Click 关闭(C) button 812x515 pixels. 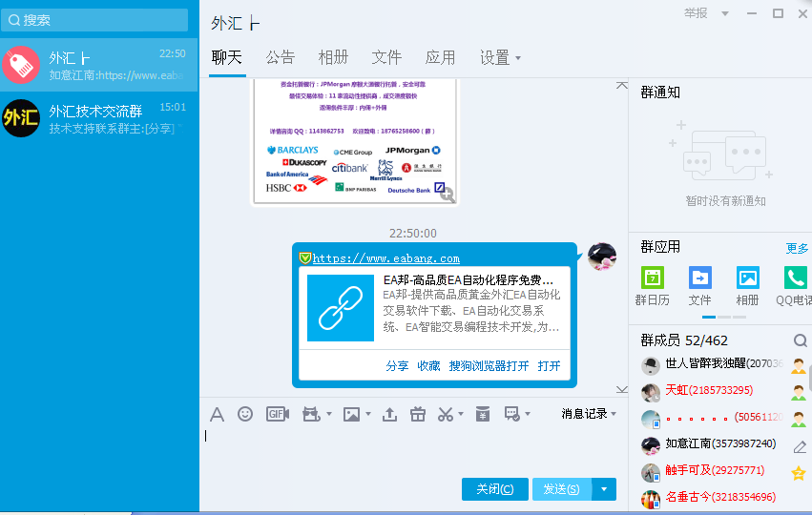494,489
